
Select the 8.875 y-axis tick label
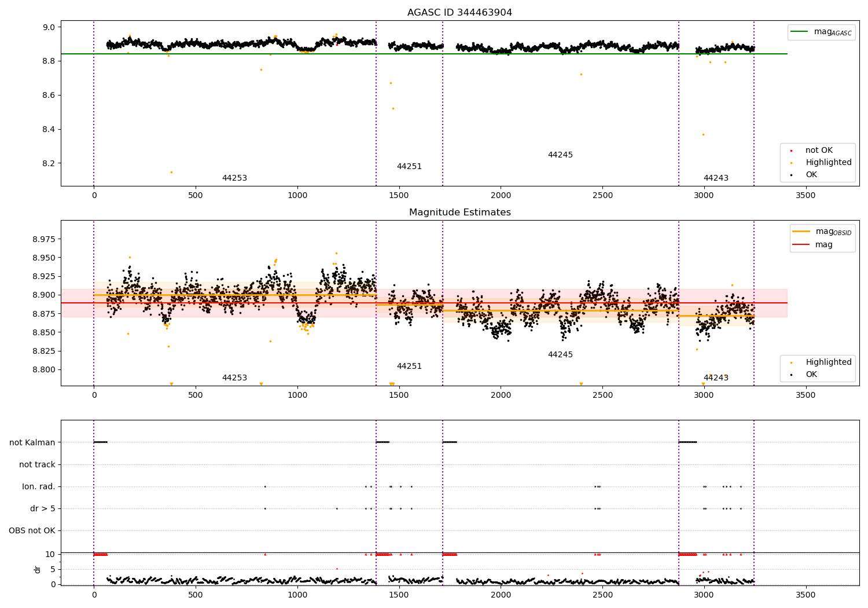tap(43, 314)
